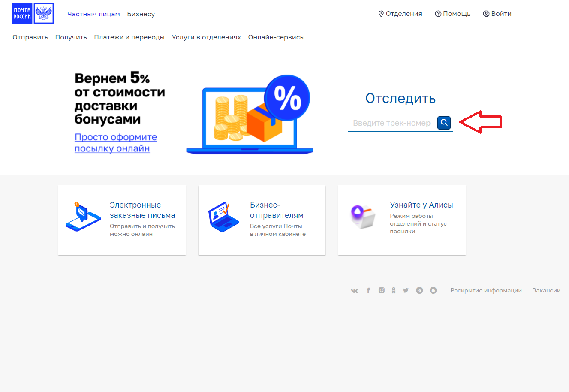
Task: Open Услуги в отделениях menu
Action: point(206,37)
